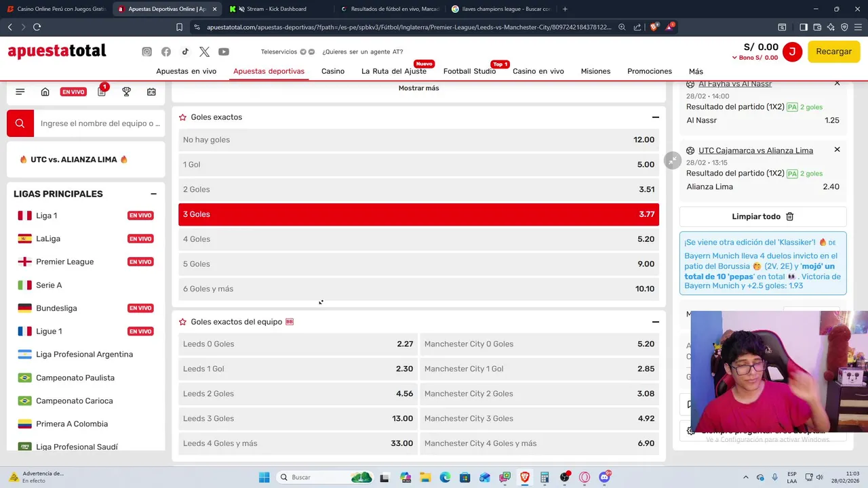868x488 pixels.
Task: Open apuestatotal Facebook page icon
Action: (x=166, y=52)
